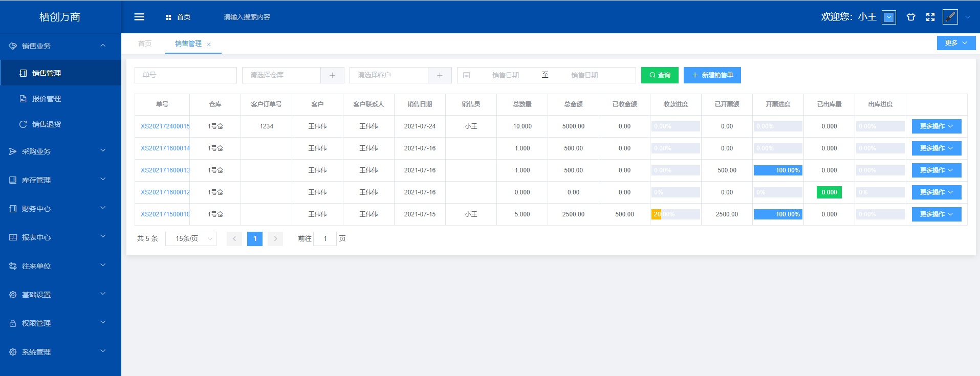980x376 pixels.
Task: Open 更多操作 for order XS202172400015
Action: tap(937, 126)
